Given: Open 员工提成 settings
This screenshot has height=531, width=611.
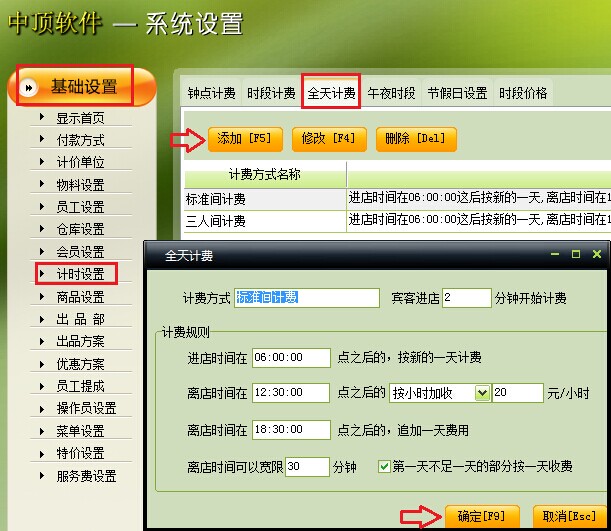Looking at the screenshot, I should click(80, 386).
